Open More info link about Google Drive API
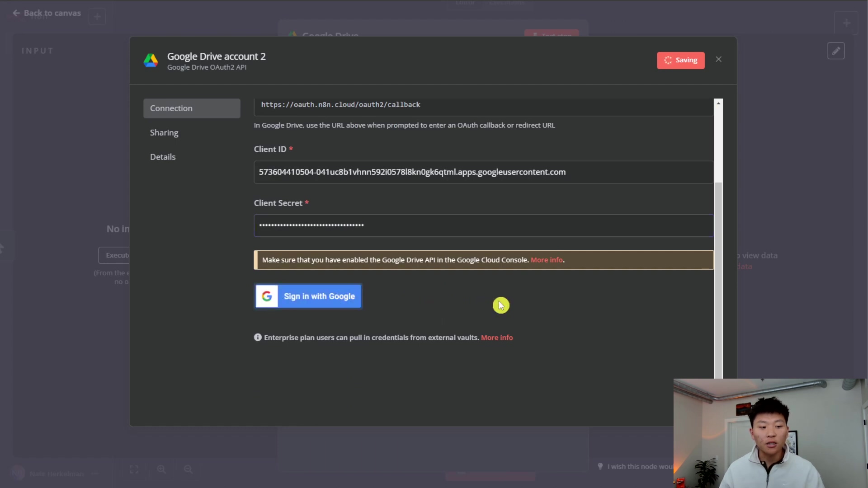 point(547,260)
